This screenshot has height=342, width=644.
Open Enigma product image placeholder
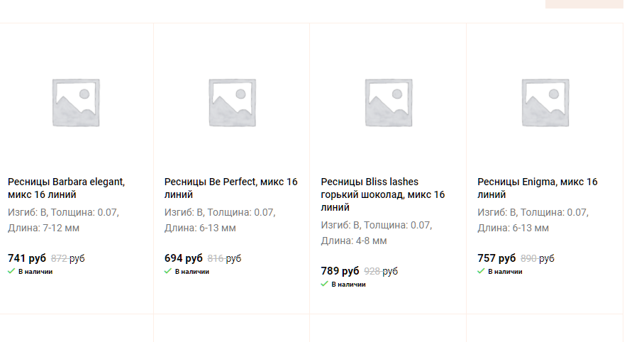[545, 102]
